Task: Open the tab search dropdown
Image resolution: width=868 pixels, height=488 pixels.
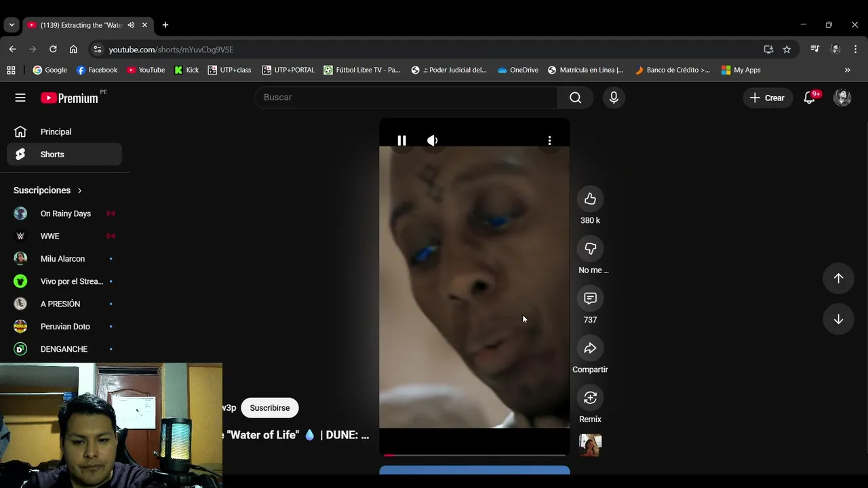Action: (x=12, y=25)
